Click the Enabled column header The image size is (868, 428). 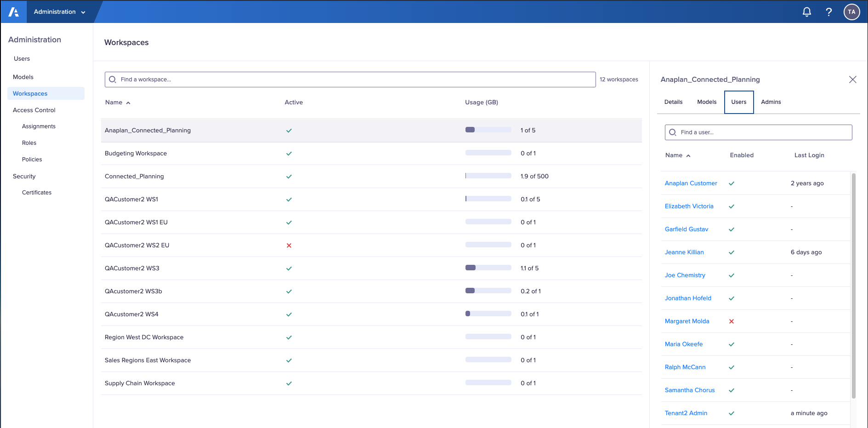pyautogui.click(x=742, y=155)
